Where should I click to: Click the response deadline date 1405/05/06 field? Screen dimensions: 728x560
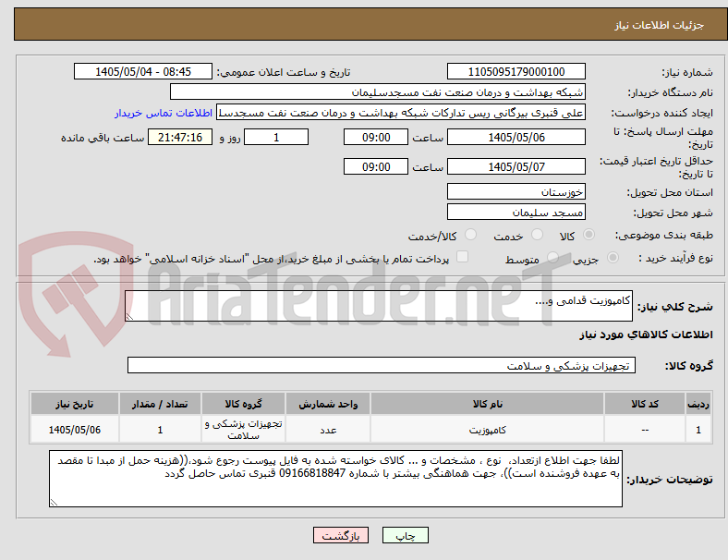point(516,138)
